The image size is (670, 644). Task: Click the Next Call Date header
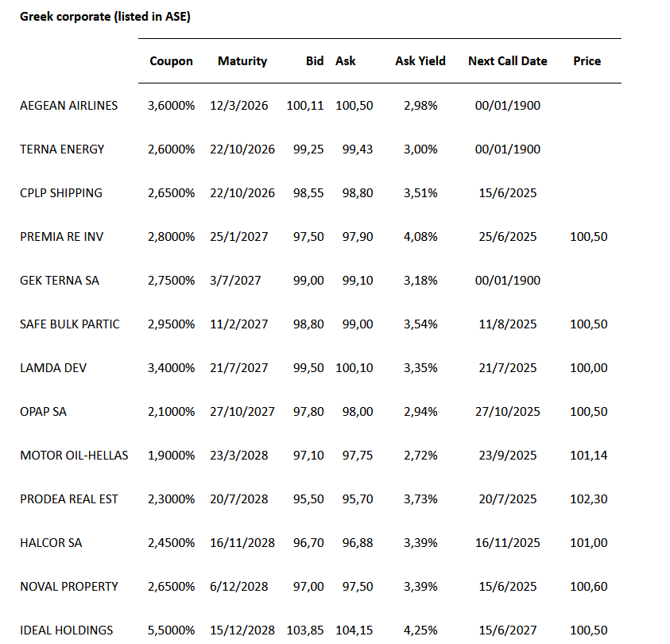pos(507,61)
